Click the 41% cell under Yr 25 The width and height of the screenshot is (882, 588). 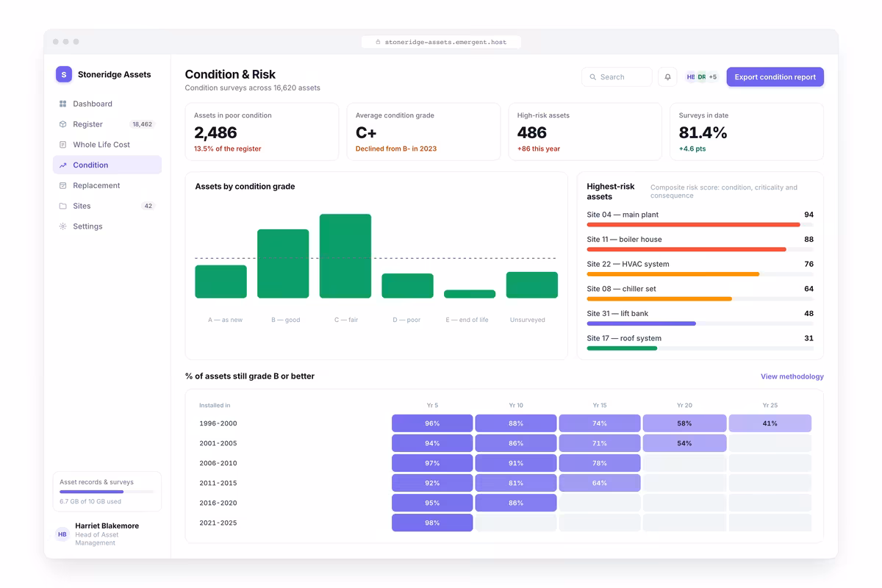point(770,423)
